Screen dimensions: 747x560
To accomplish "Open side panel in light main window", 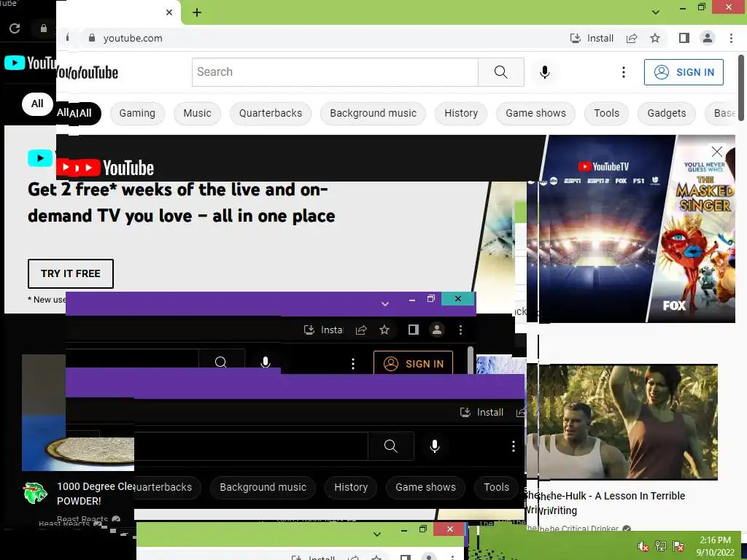I will tap(684, 38).
